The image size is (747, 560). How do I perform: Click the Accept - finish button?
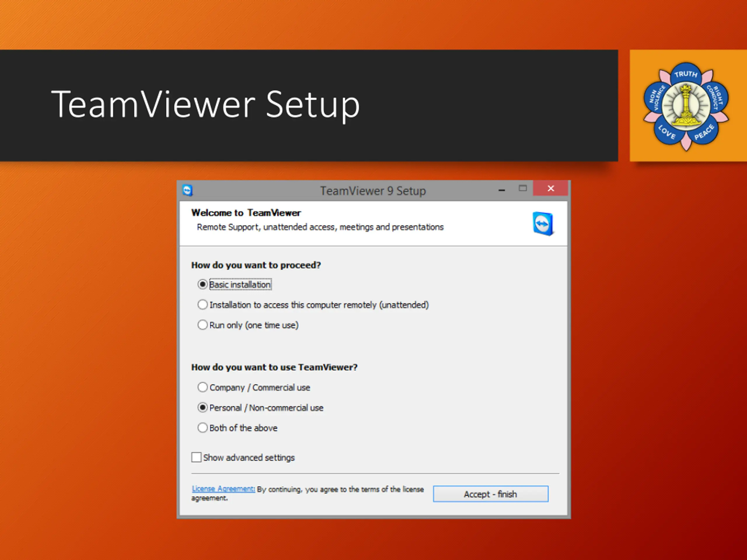point(490,494)
